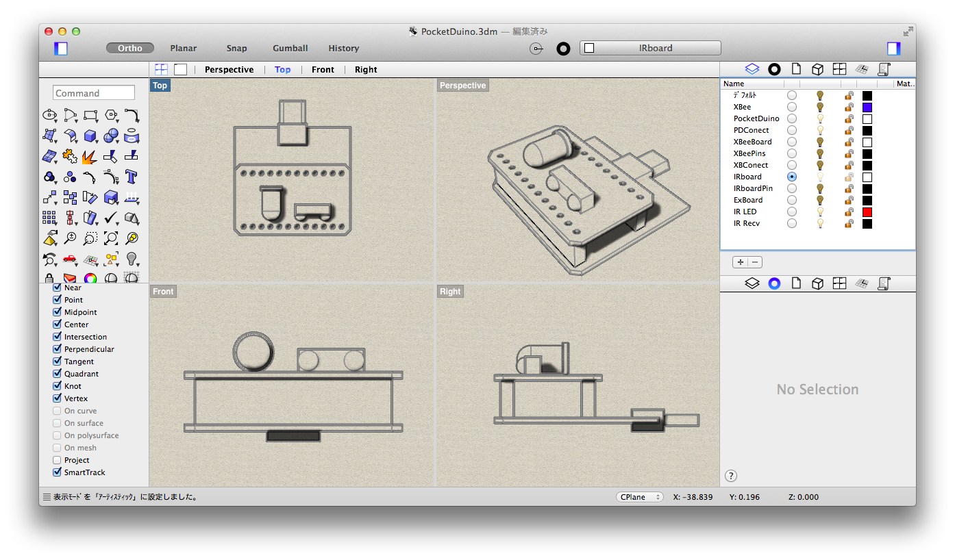Click the Explode tool icon
The width and height of the screenshot is (955, 560).
tap(90, 156)
